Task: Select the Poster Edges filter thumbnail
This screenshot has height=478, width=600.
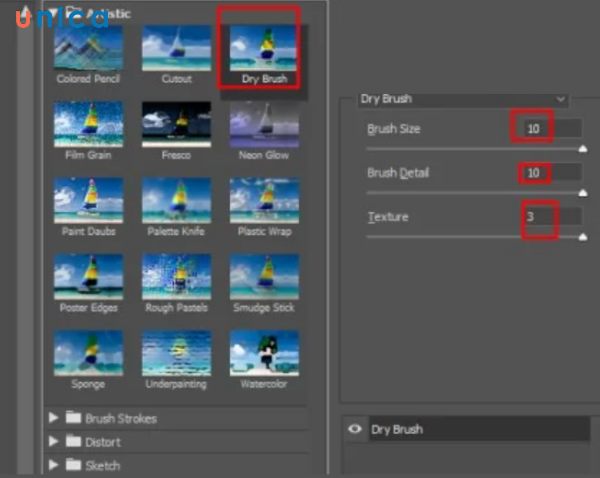Action: point(88,276)
